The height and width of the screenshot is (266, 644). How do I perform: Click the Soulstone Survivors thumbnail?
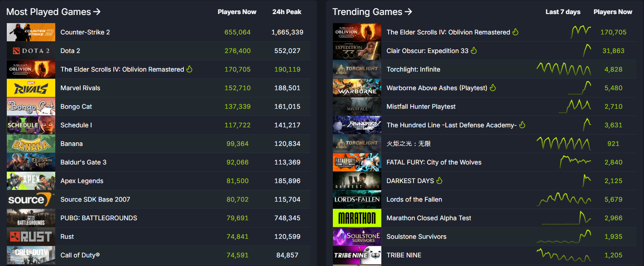tap(357, 237)
